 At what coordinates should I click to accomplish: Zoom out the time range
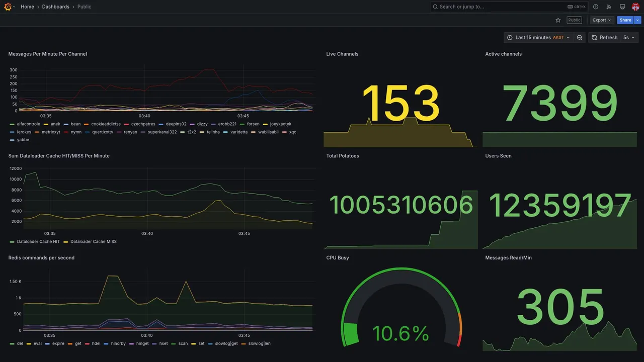tap(580, 38)
